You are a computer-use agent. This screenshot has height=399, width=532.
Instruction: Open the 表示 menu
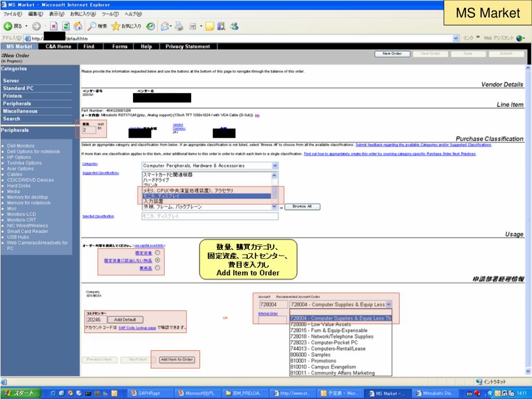[x=56, y=14]
